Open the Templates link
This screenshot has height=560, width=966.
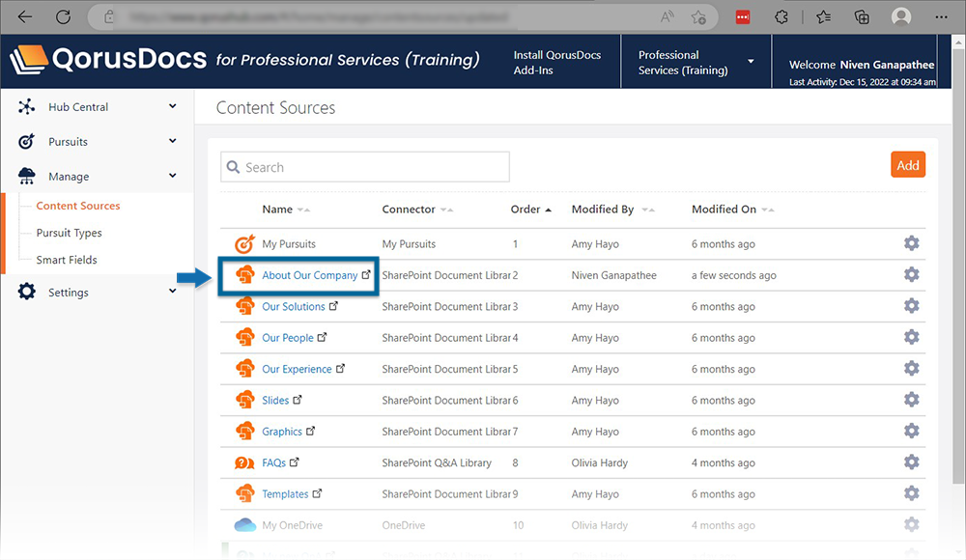coord(285,494)
